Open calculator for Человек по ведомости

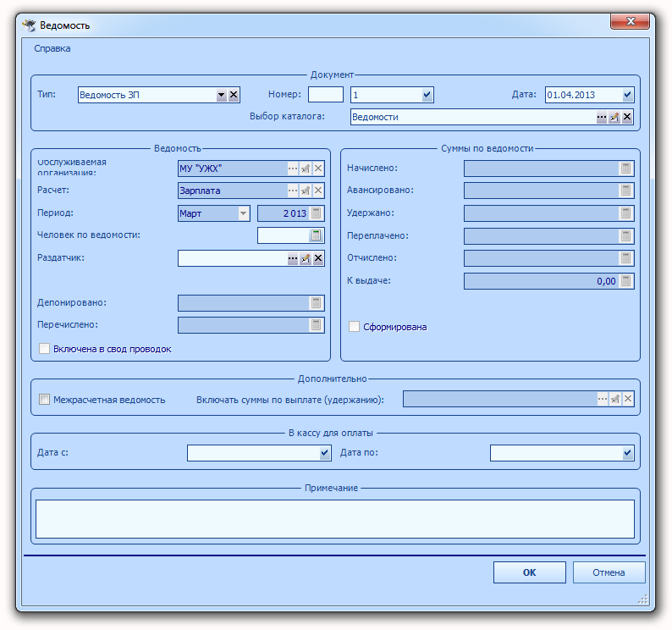point(317,235)
